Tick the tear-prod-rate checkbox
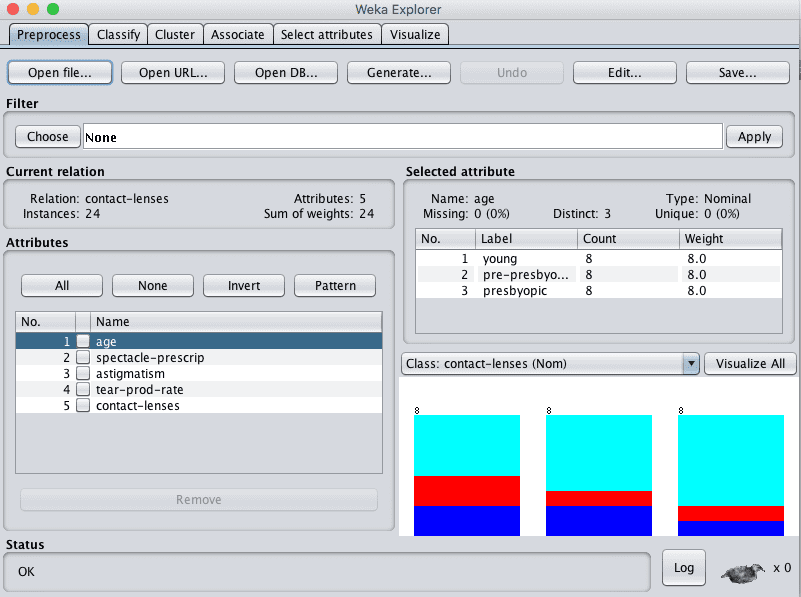The width and height of the screenshot is (801, 597). 83,389
